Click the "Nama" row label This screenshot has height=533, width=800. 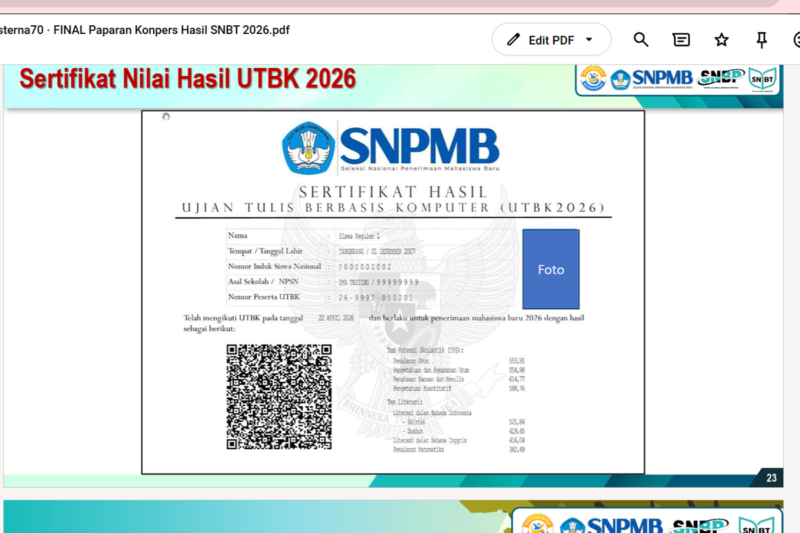[x=238, y=236]
